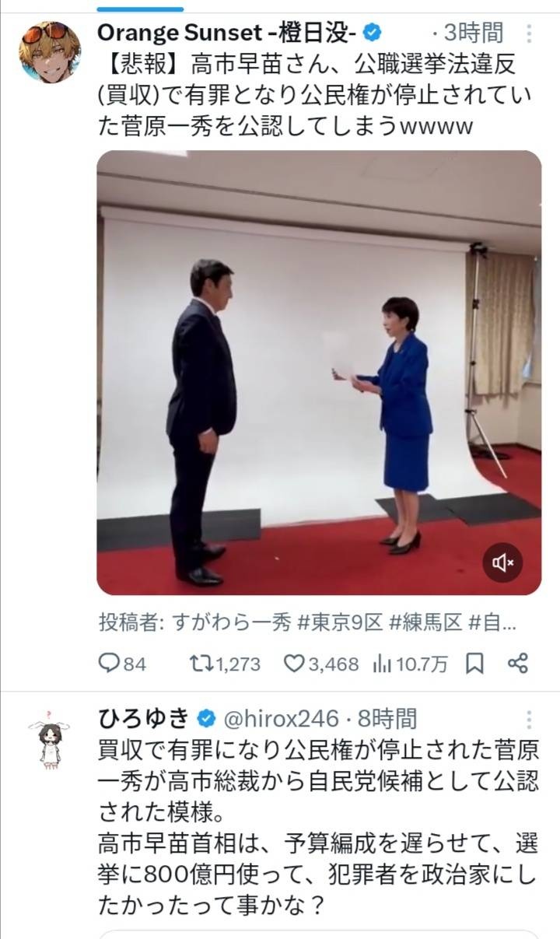560x939 pixels.
Task: Open ひろゆき profile avatar
Action: (x=50, y=738)
